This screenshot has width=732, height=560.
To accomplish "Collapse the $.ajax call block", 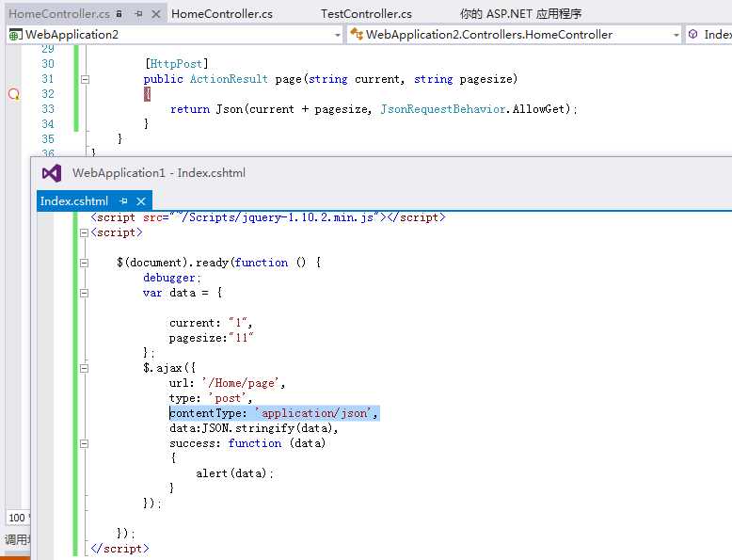I will click(84, 369).
